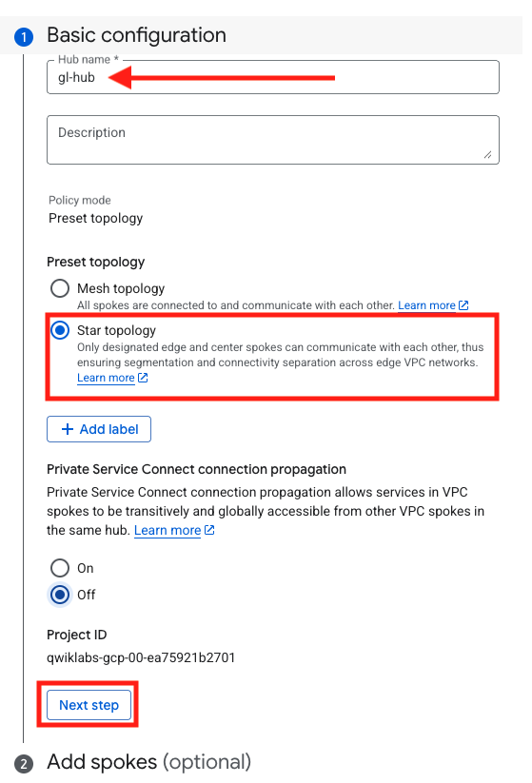The width and height of the screenshot is (532, 783).
Task: Click external link icon after propagation Learn more
Action: [209, 530]
